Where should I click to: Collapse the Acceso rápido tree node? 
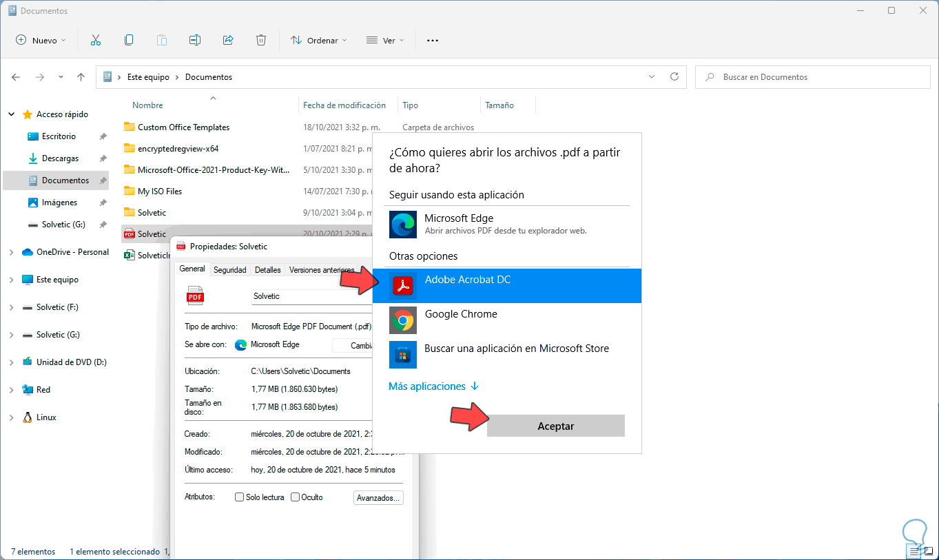click(x=12, y=114)
